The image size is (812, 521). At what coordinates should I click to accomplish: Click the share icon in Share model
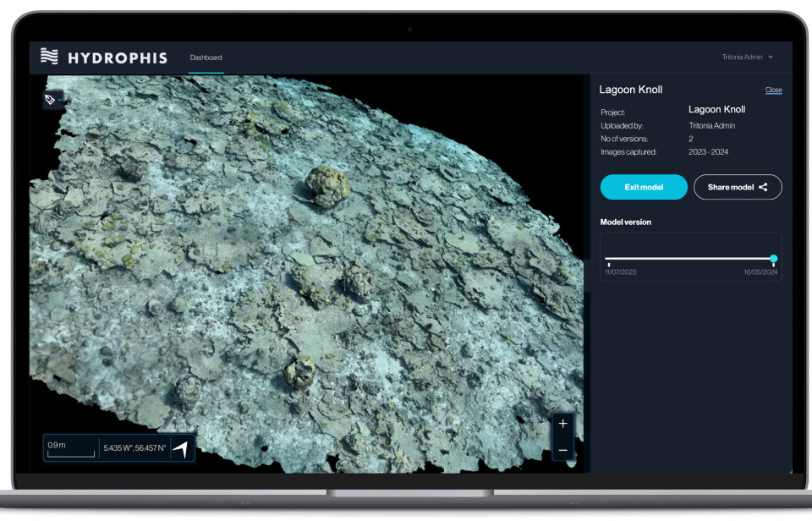pyautogui.click(x=763, y=187)
